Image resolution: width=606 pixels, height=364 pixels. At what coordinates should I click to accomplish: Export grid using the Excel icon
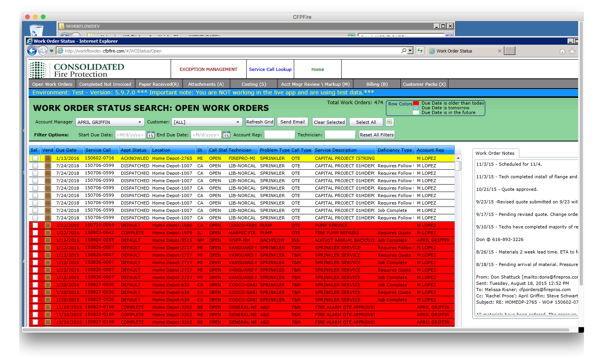tap(389, 122)
